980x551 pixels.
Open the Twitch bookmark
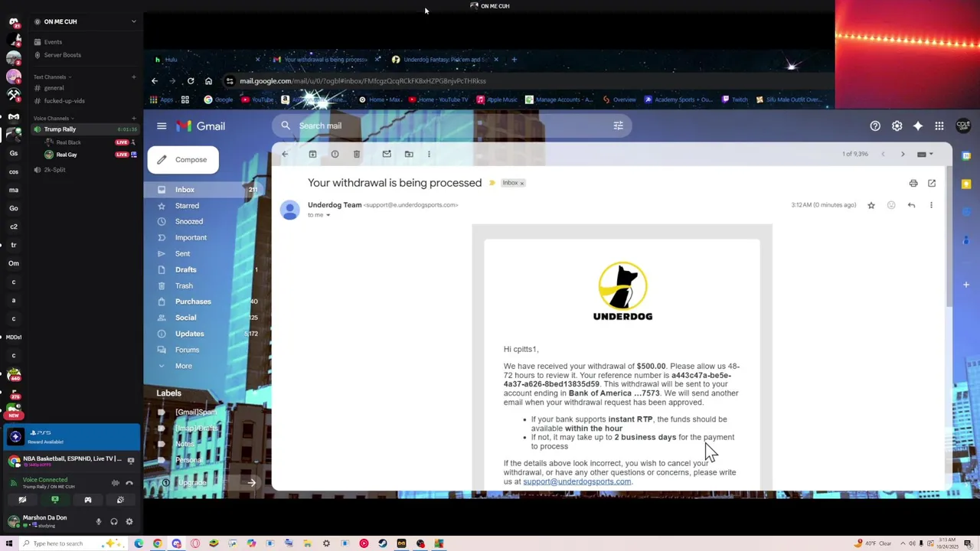point(734,99)
